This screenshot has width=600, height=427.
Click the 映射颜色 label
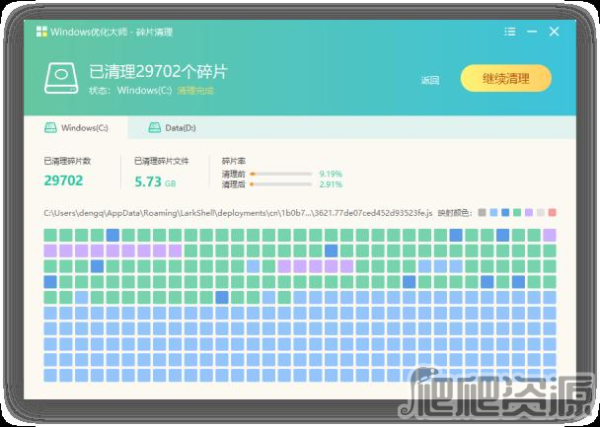tap(455, 213)
